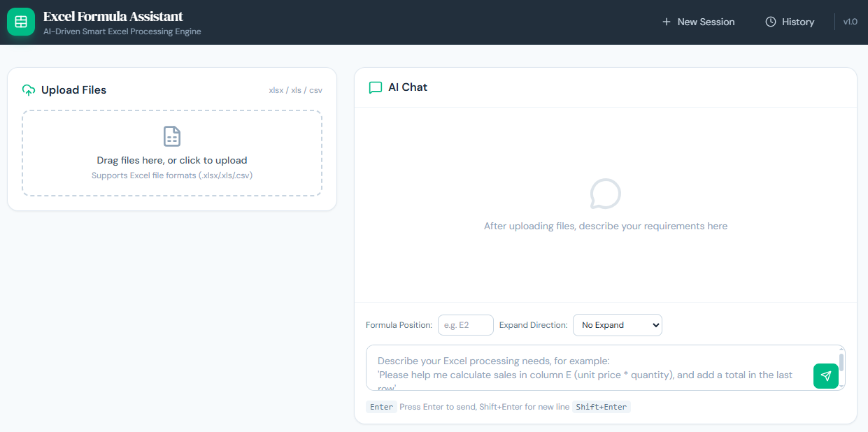
Task: Click the "Expand Direction:" label
Action: (534, 325)
